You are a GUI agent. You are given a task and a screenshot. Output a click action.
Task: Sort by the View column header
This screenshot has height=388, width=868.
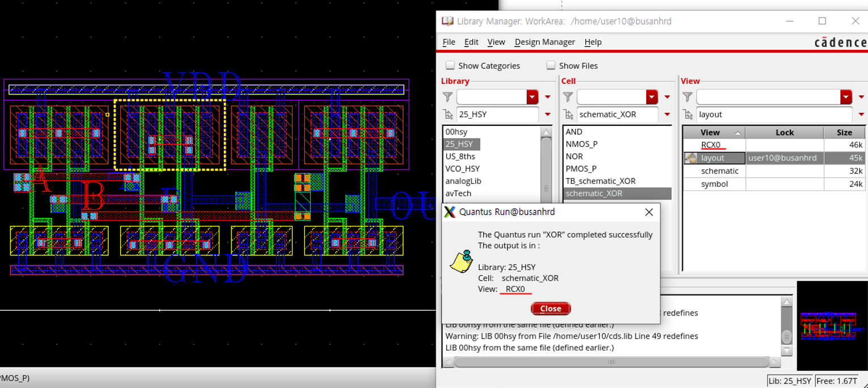pyautogui.click(x=714, y=132)
